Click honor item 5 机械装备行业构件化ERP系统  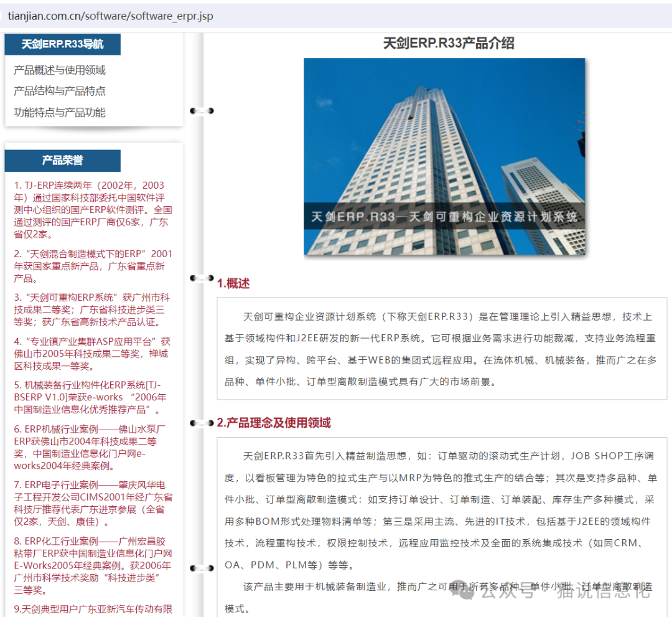90,397
